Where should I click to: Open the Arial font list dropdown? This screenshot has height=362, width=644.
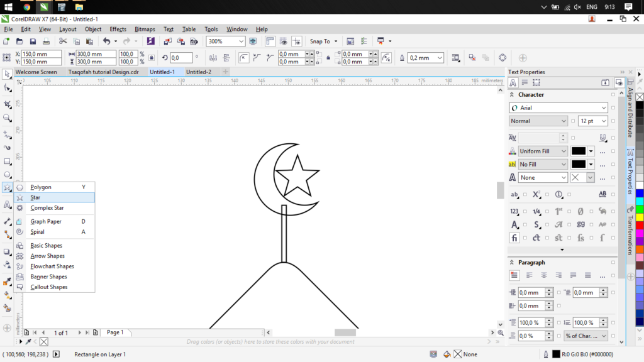(603, 108)
